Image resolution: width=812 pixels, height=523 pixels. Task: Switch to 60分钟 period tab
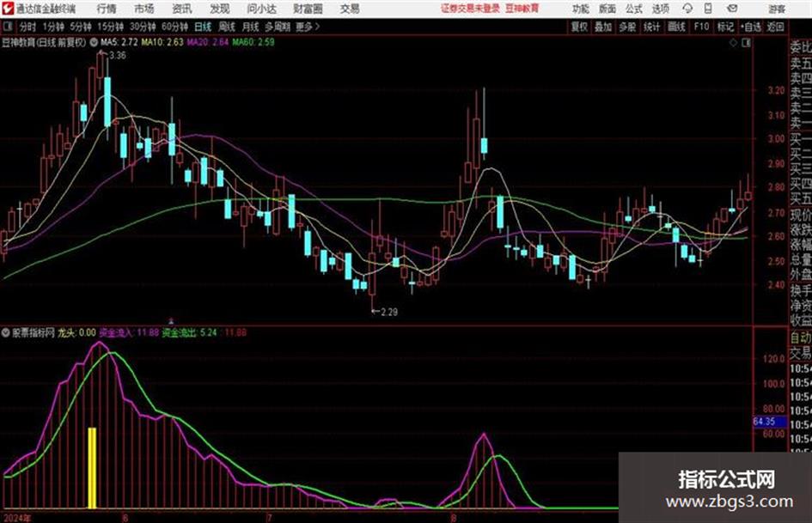[174, 27]
